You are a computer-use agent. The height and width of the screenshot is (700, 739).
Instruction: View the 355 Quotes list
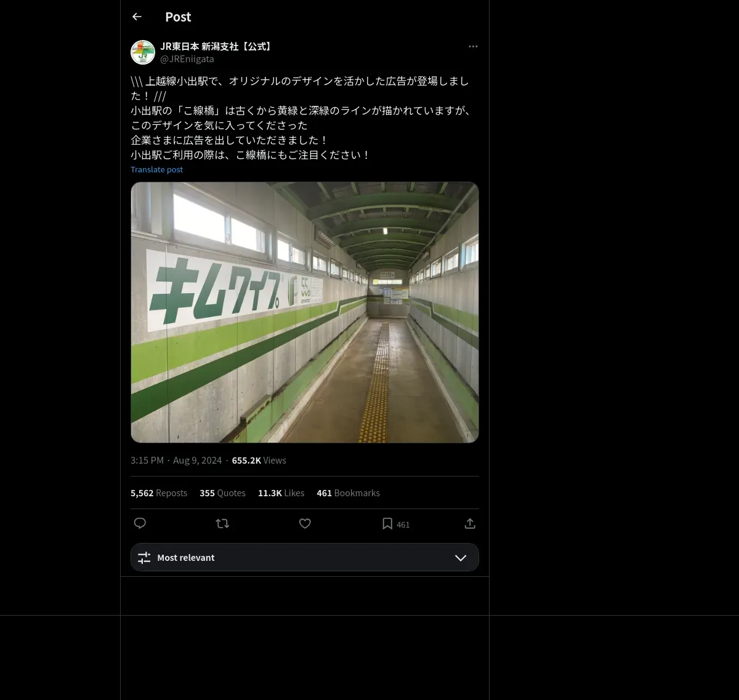pos(222,493)
